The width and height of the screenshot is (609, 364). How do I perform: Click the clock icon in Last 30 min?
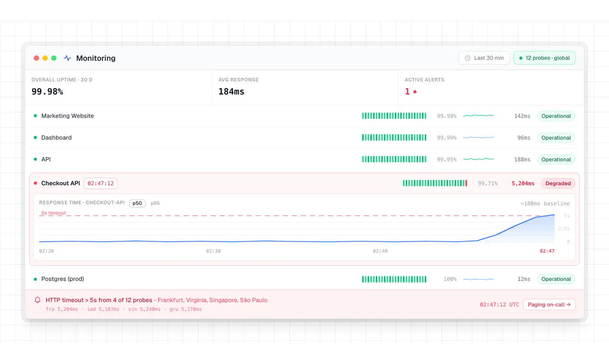(x=468, y=58)
